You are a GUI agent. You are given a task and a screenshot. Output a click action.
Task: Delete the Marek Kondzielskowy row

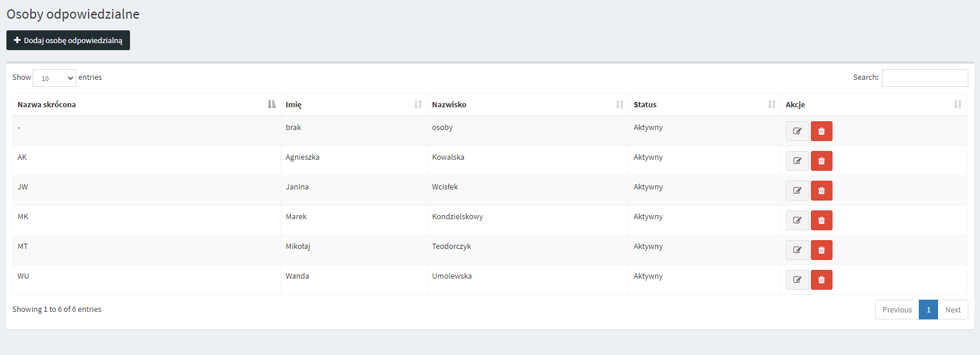tap(821, 220)
